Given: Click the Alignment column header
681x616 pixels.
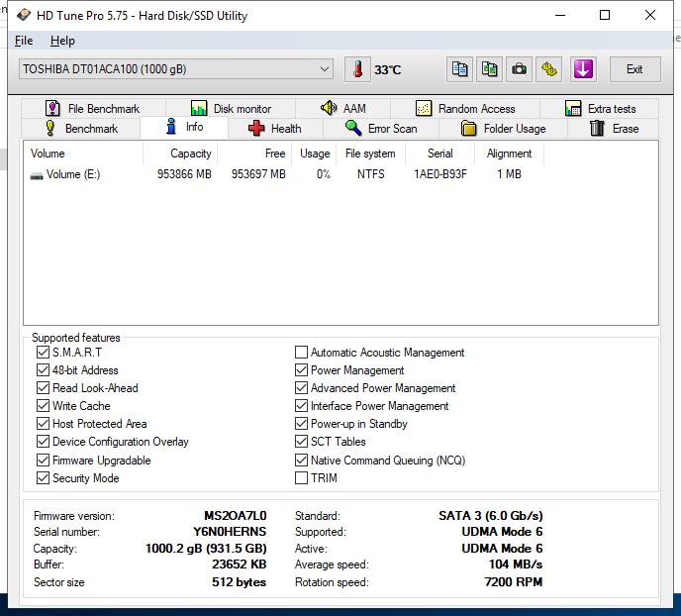Looking at the screenshot, I should tap(509, 154).
